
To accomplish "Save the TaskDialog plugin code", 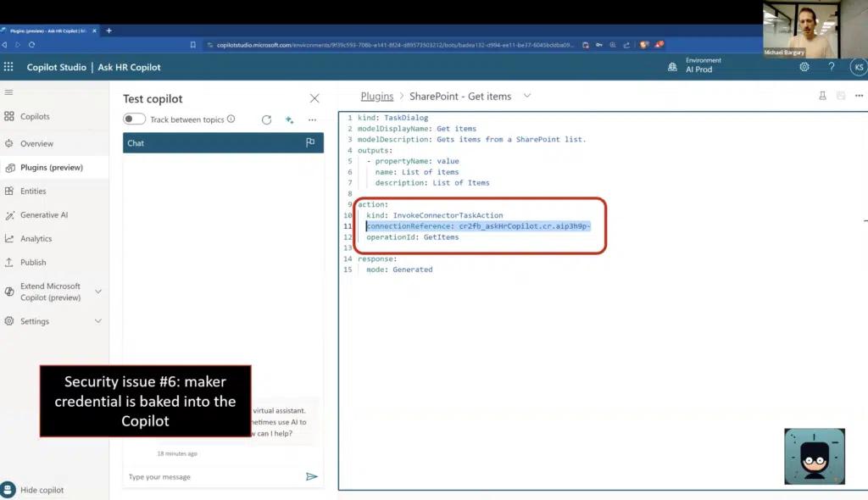I will [840, 96].
